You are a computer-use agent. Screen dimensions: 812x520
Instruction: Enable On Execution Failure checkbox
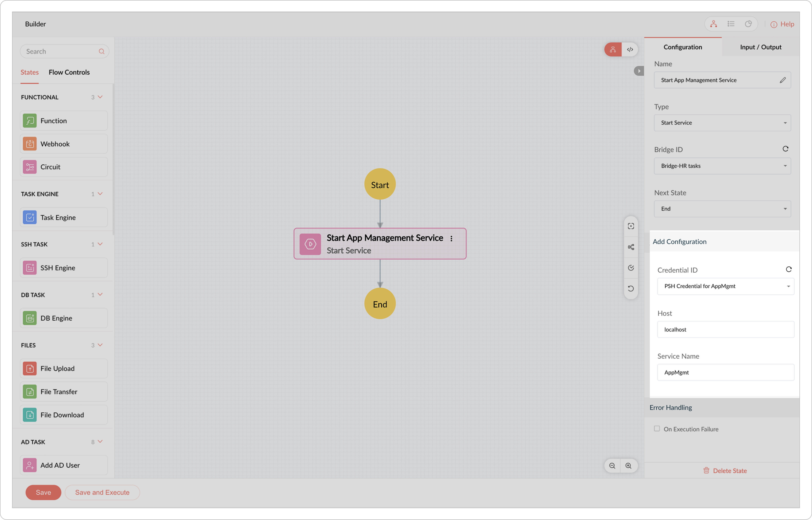click(x=657, y=429)
